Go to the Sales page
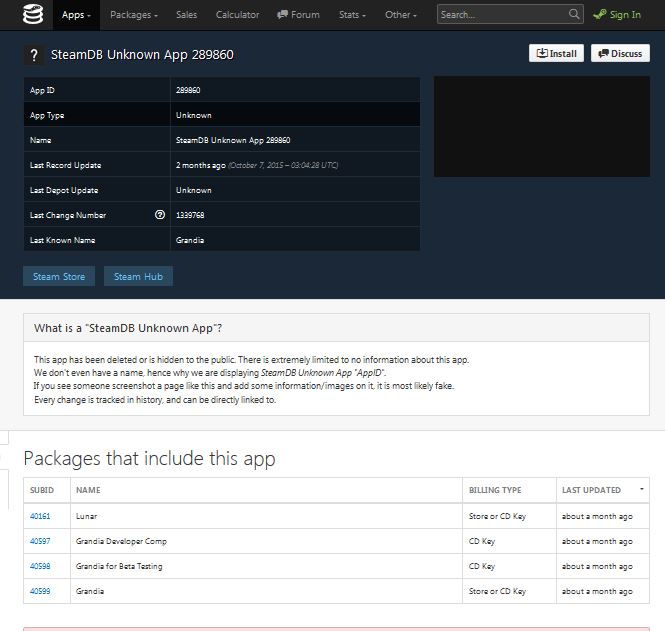The height and width of the screenshot is (631, 665). 186,15
